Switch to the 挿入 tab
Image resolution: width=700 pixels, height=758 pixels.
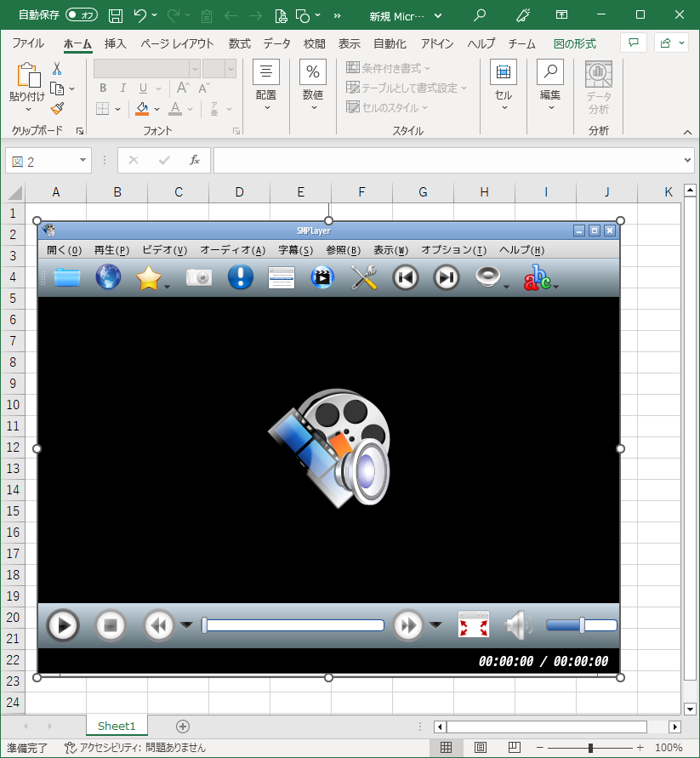(x=115, y=43)
